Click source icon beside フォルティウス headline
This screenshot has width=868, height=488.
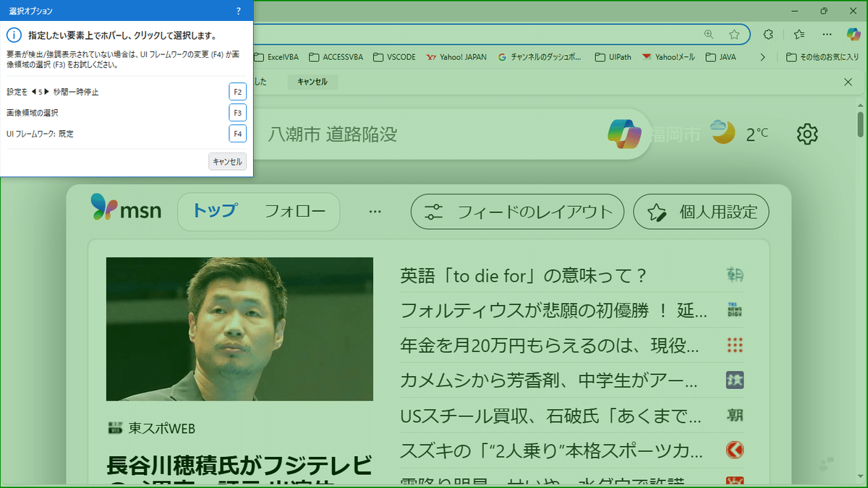[x=735, y=310]
